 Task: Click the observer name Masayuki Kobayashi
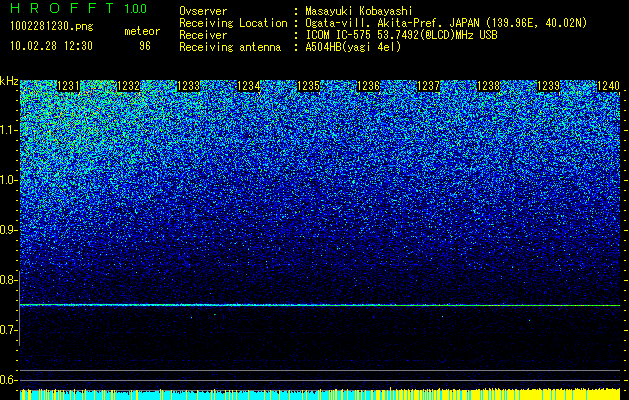[359, 11]
